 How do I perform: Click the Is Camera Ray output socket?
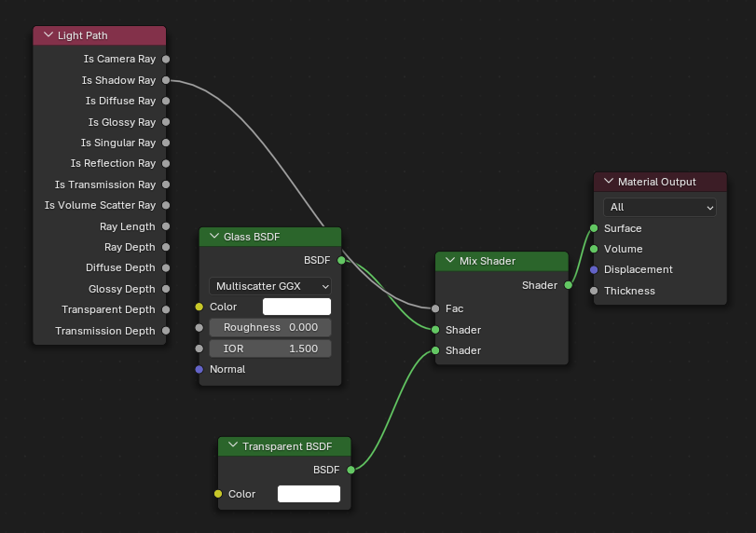point(166,60)
